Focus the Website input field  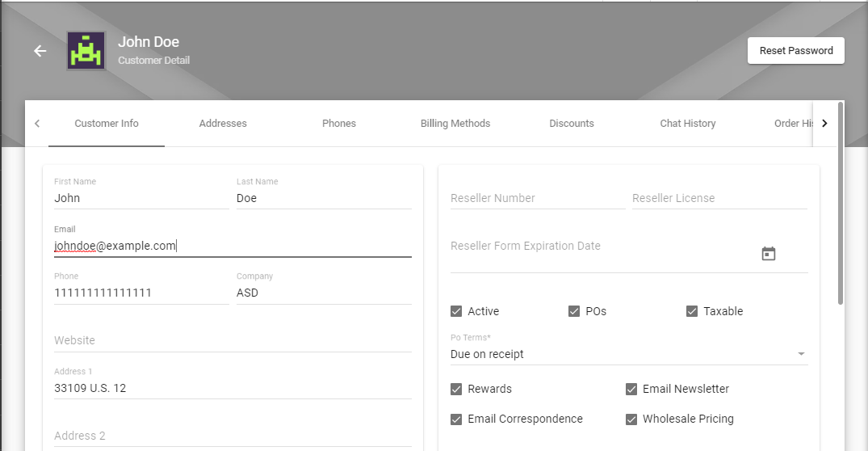233,340
